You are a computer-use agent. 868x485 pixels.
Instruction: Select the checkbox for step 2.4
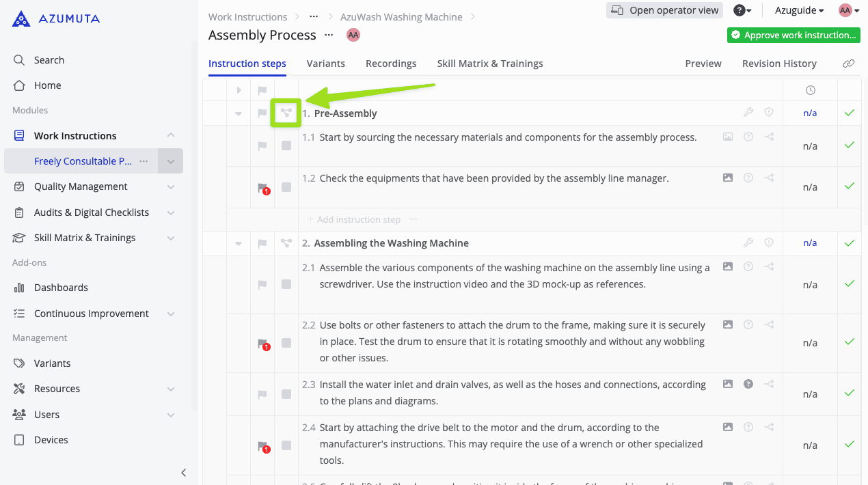(286, 445)
